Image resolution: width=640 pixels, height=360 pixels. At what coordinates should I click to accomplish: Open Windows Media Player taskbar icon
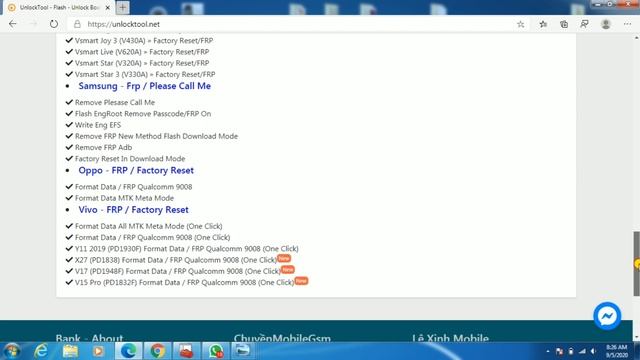(98, 351)
